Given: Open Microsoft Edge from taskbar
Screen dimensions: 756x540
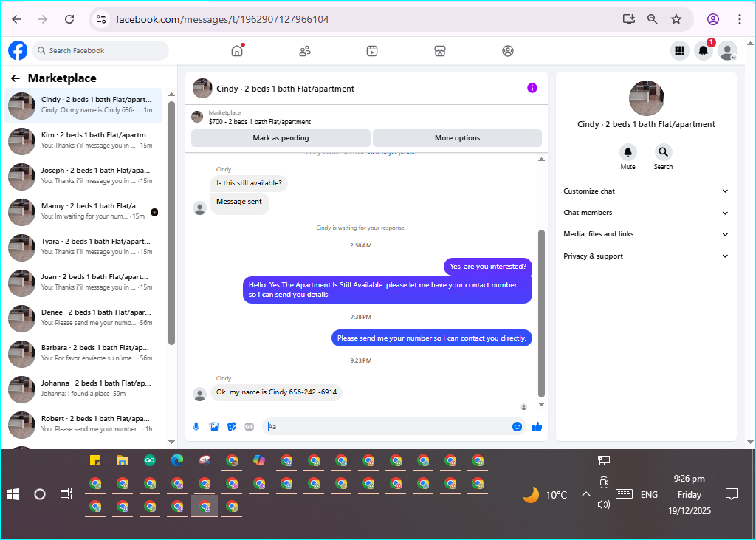Looking at the screenshot, I should (x=177, y=461).
